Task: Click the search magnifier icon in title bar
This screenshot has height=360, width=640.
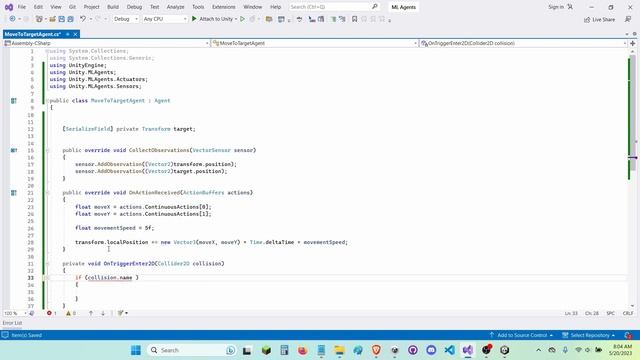Action: click(375, 7)
